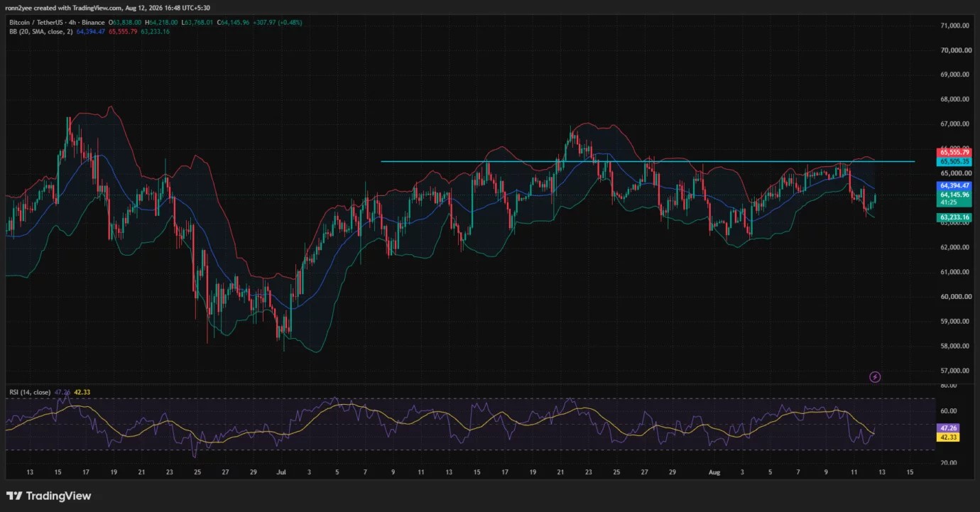Click the "Aug" label on the time axis
The image size is (980, 512).
click(x=714, y=472)
